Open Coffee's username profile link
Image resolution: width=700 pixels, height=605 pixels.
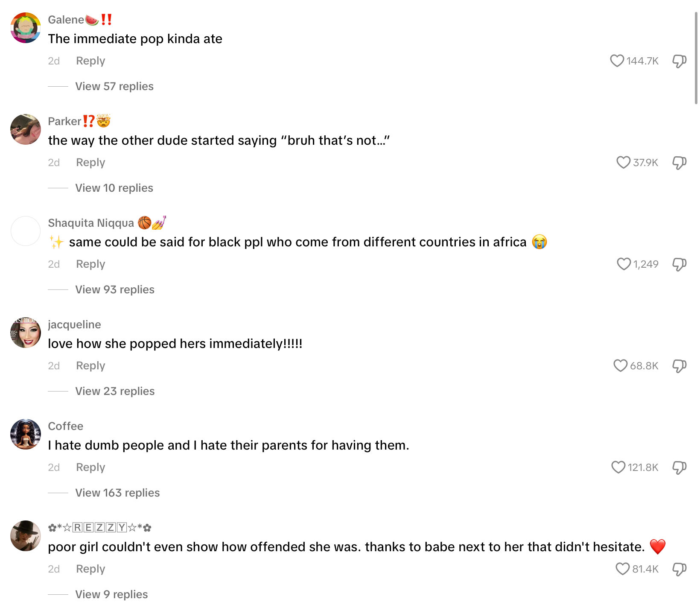pos(66,426)
